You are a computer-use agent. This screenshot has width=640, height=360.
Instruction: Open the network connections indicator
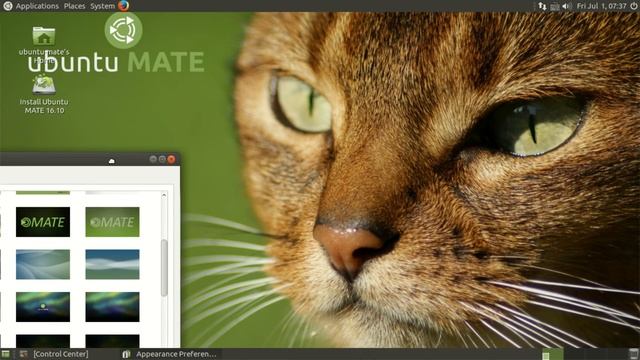542,6
